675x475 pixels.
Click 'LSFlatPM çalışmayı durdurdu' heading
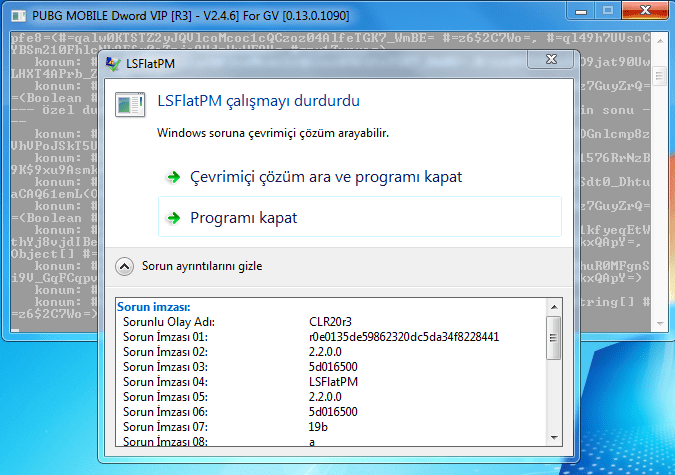(x=258, y=101)
